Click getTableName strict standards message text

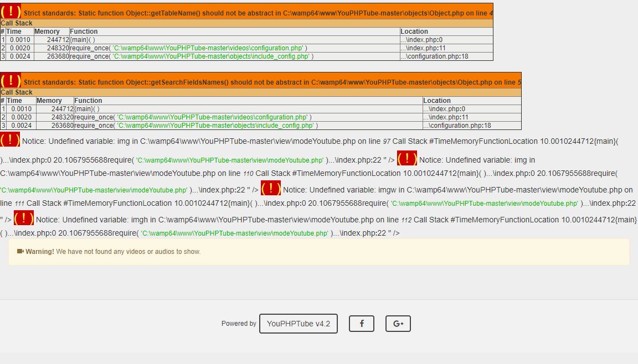258,13
